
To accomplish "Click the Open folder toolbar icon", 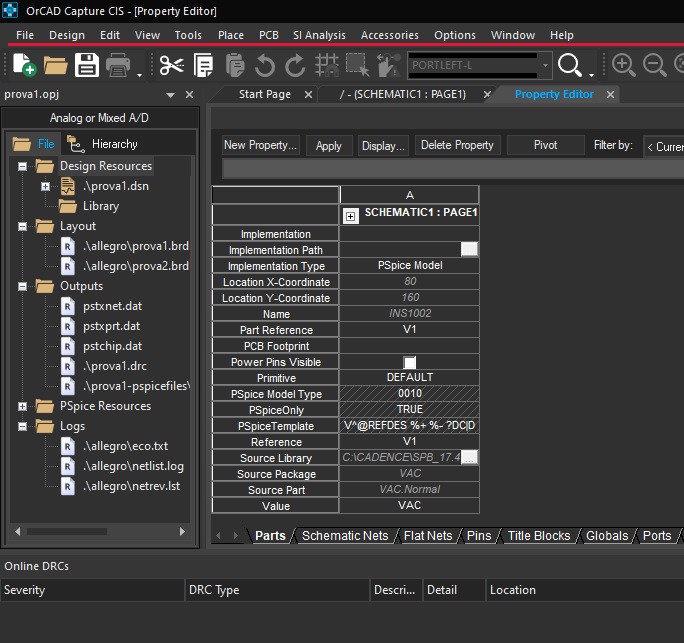I will pyautogui.click(x=55, y=66).
